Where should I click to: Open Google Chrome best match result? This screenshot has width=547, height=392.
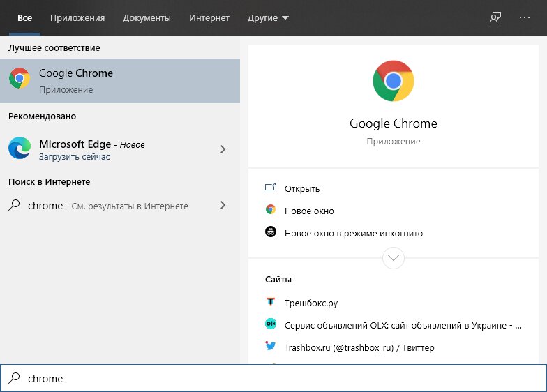pos(120,81)
